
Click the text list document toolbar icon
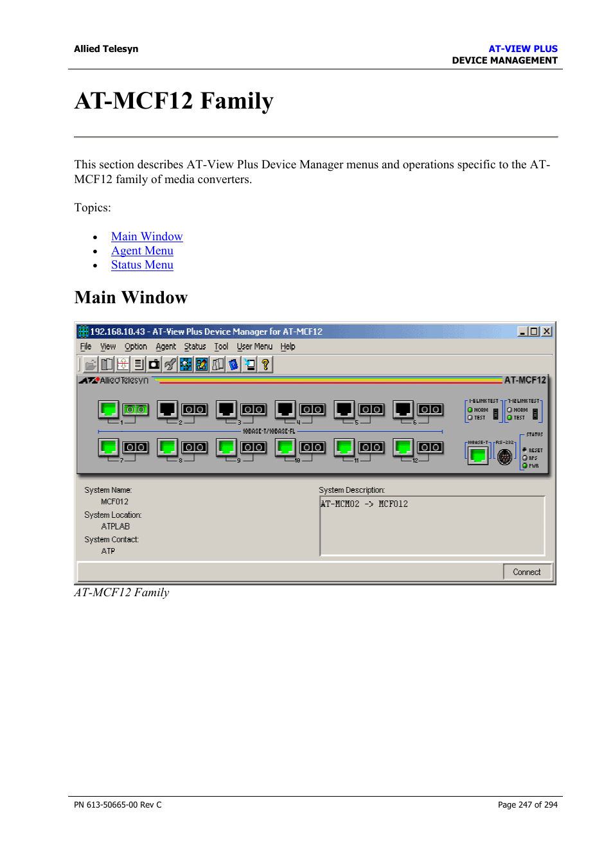pyautogui.click(x=138, y=364)
